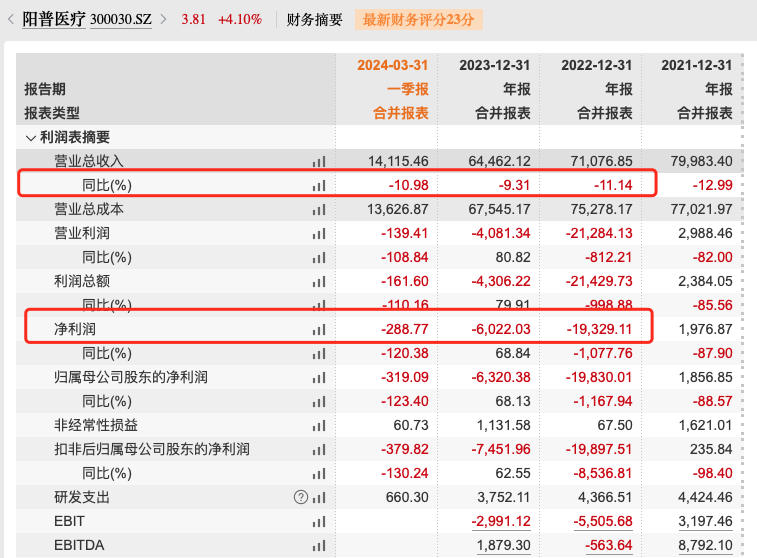Open the trend chart icon for 营业总收入
The width and height of the screenshot is (757, 558).
click(x=319, y=161)
